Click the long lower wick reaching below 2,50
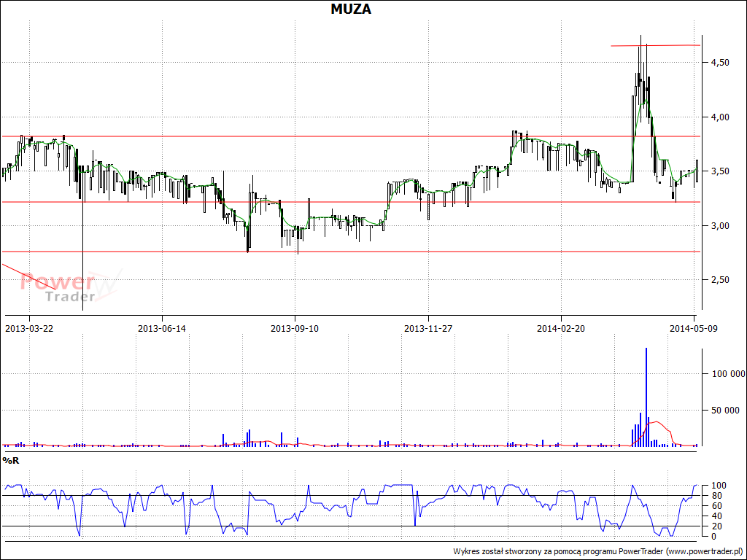This screenshot has height=560, width=747. 83,256
